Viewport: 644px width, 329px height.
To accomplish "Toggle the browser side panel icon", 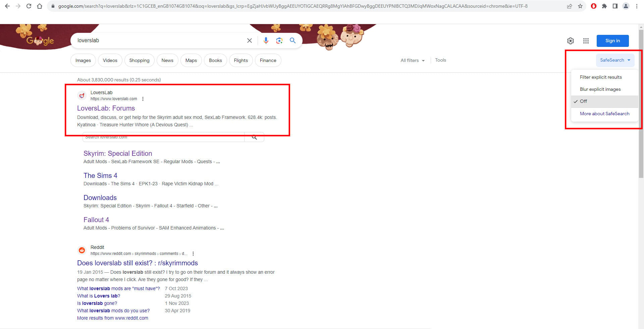I will pyautogui.click(x=615, y=6).
